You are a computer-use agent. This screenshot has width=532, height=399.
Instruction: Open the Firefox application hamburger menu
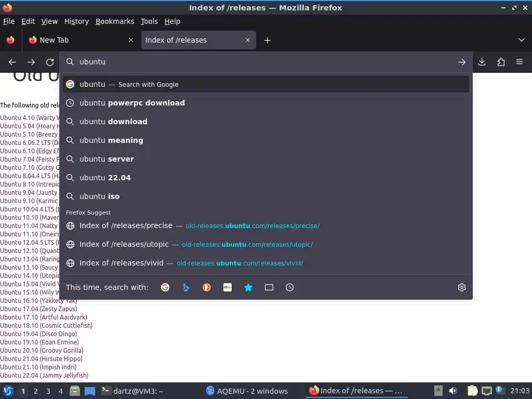(520, 62)
